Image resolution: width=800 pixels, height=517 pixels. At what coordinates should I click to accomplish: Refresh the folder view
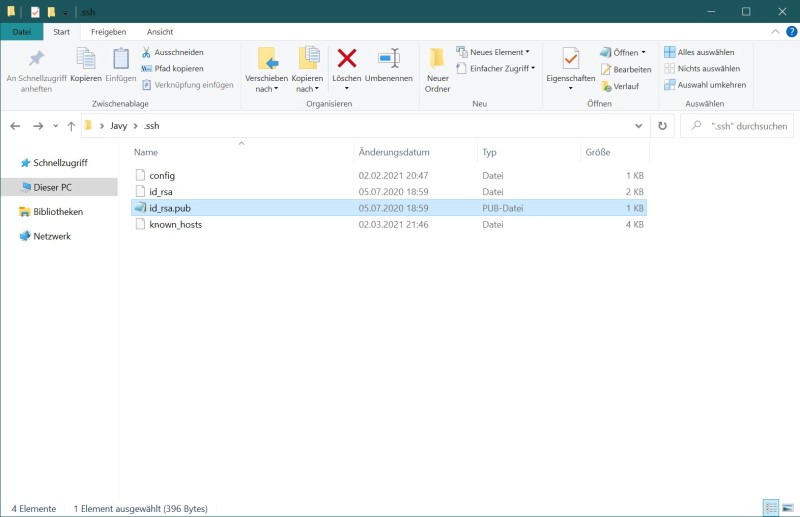(x=662, y=126)
